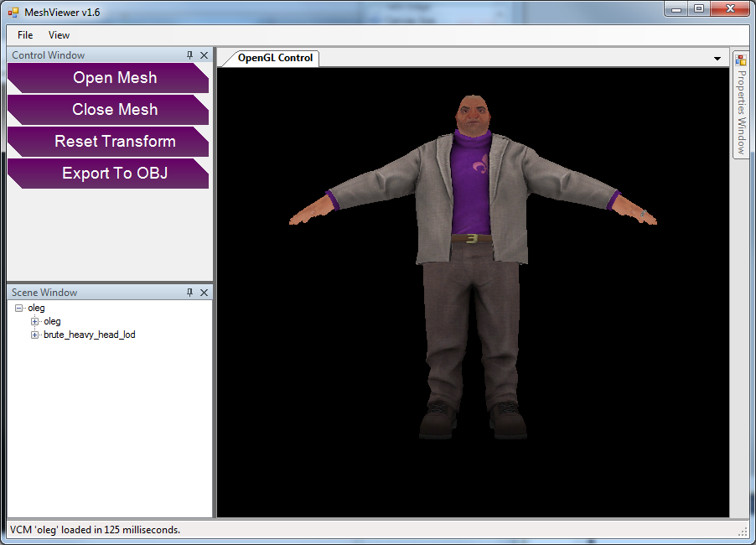Viewport: 756px width, 545px height.
Task: Export the model with Export To OBJ
Action: (x=108, y=174)
